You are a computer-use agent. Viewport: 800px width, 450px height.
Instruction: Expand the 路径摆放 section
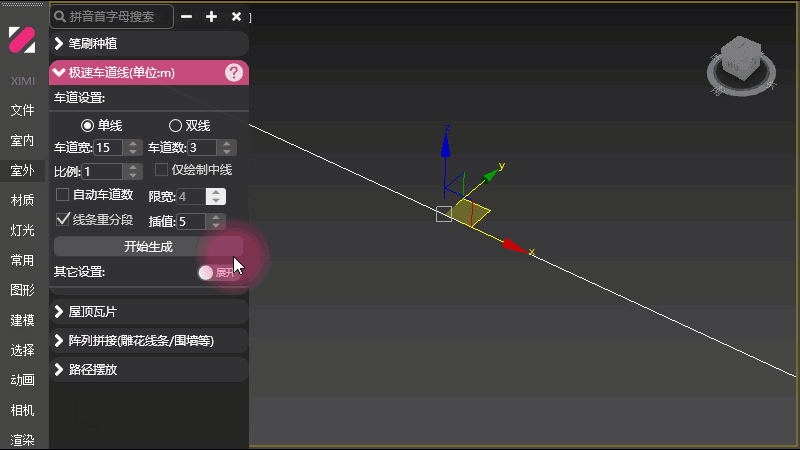[x=149, y=369]
